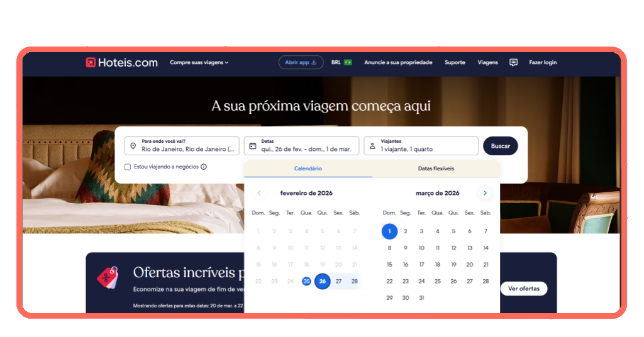Open Viagens in the header
The height and width of the screenshot is (337, 644).
coord(487,62)
